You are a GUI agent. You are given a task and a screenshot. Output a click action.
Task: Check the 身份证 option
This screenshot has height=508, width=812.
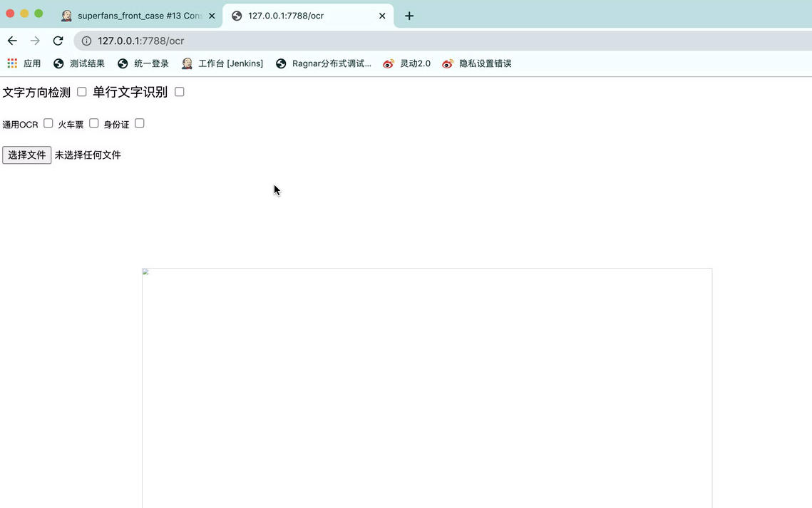click(140, 123)
